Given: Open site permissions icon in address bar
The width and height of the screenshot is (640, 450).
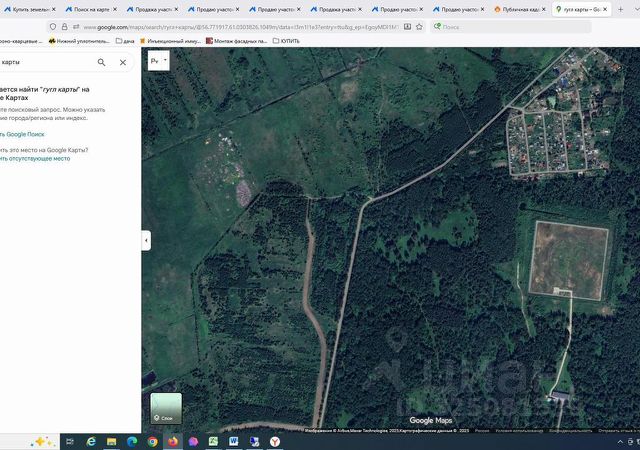Looking at the screenshot, I should [x=76, y=27].
